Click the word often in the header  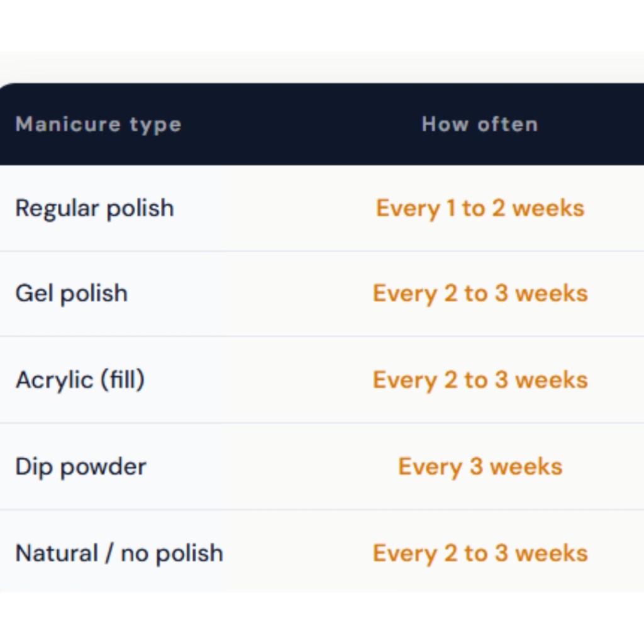507,125
